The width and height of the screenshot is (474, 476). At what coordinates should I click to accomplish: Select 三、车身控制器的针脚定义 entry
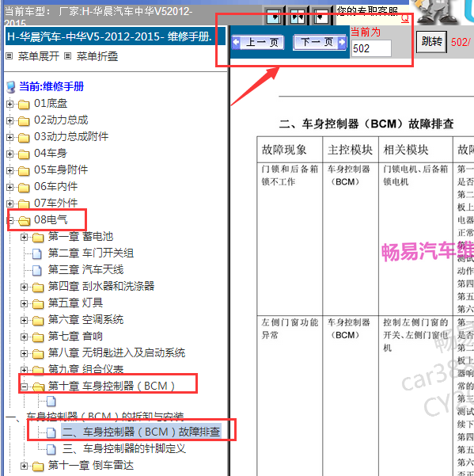tap(124, 449)
